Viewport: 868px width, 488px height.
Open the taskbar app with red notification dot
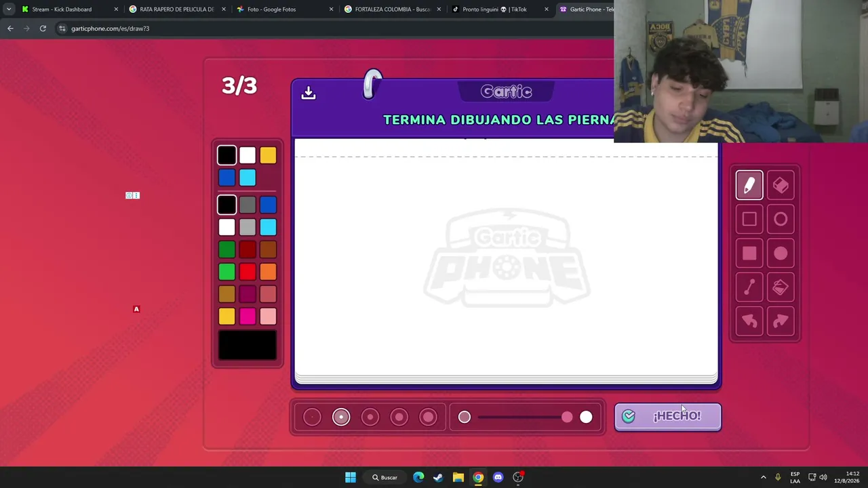point(518,477)
